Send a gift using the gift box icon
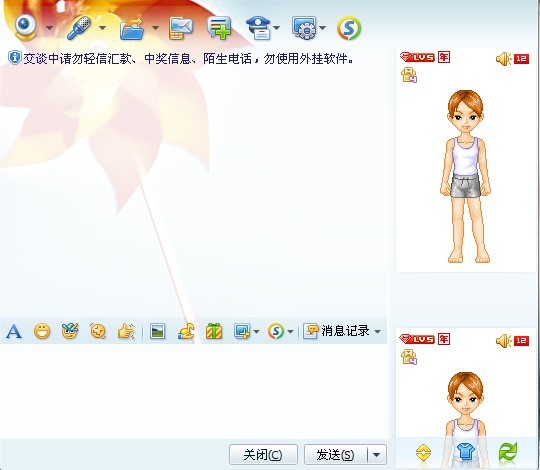This screenshot has height=470, width=540. (x=214, y=332)
